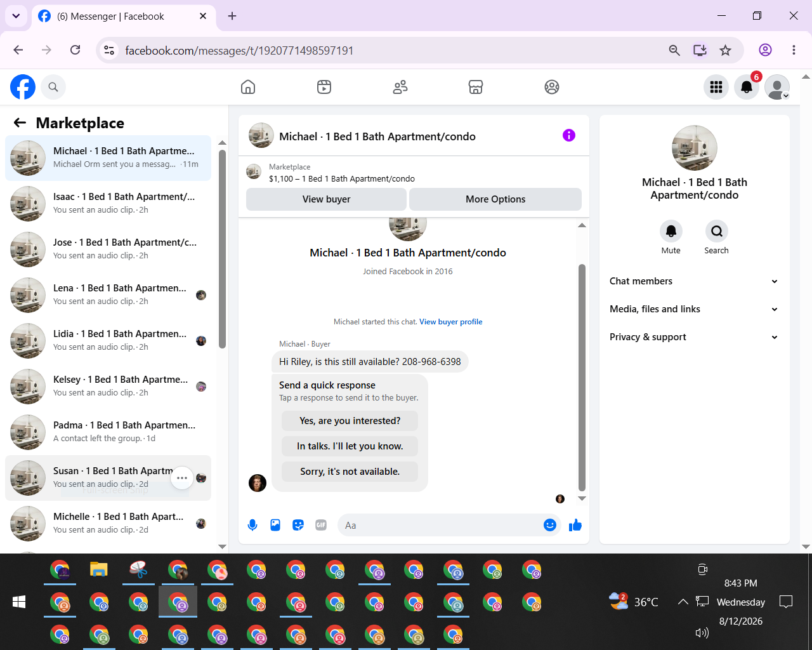Open the View buyer profile link
The width and height of the screenshot is (812, 650).
coord(450,322)
